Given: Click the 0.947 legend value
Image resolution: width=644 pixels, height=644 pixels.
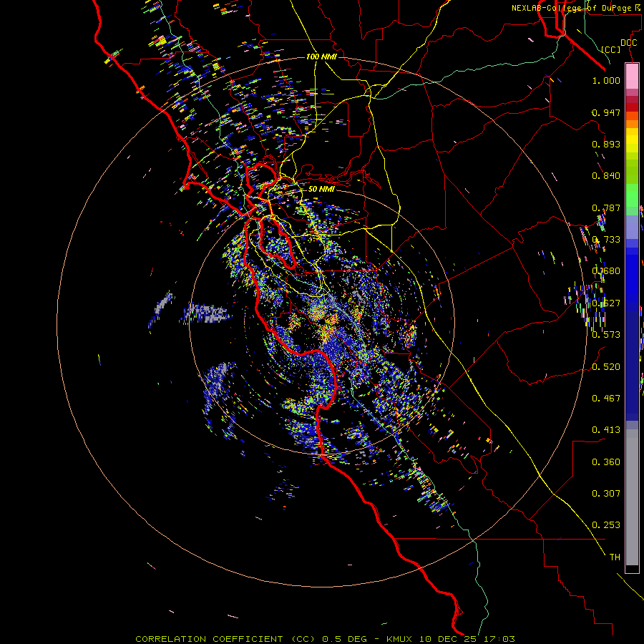Looking at the screenshot, I should [x=606, y=112].
